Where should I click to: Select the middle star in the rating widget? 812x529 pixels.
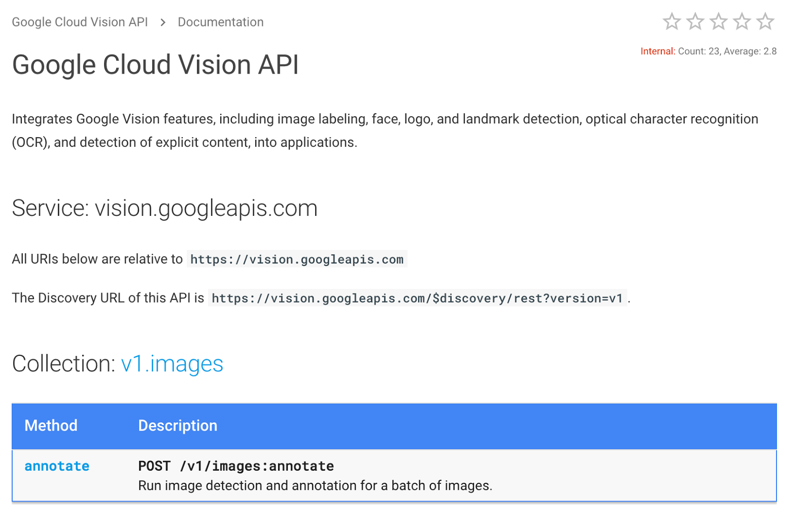(719, 21)
